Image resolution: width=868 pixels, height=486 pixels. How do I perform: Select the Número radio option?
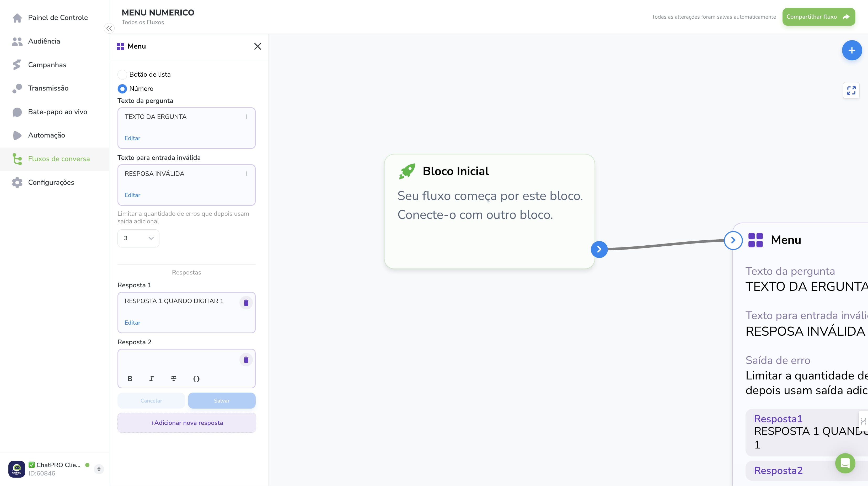(x=122, y=89)
